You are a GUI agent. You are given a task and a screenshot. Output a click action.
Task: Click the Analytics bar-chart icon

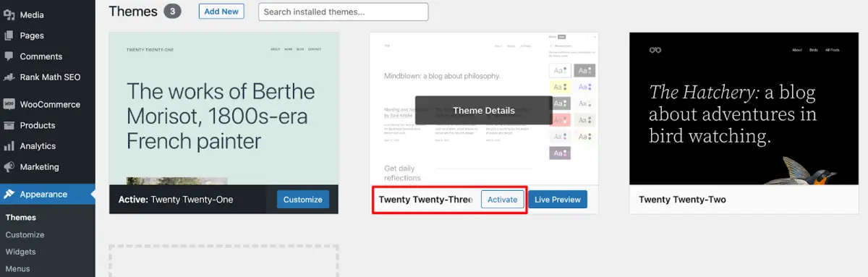point(9,146)
